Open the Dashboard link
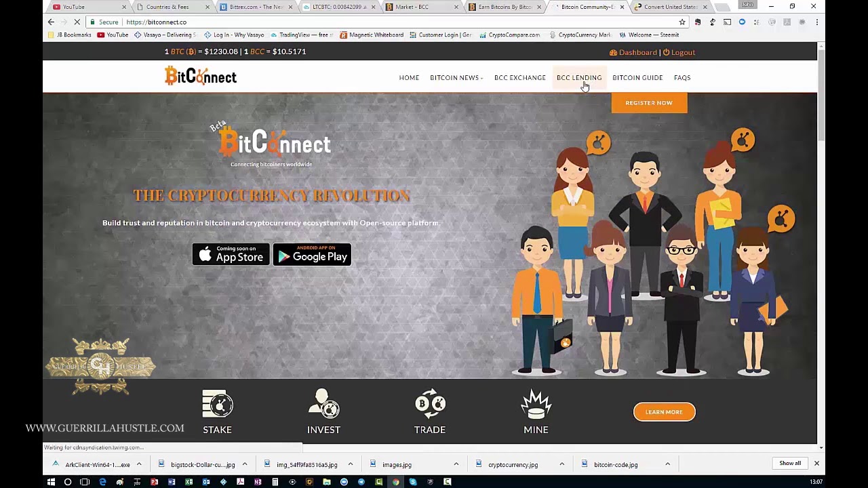Image resolution: width=868 pixels, height=488 pixels. [633, 52]
